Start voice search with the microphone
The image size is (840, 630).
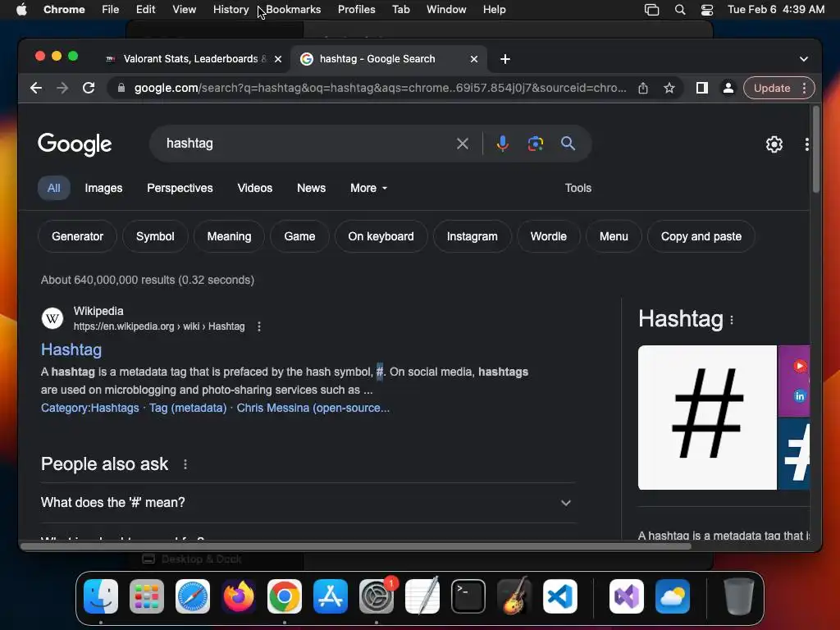(x=502, y=144)
